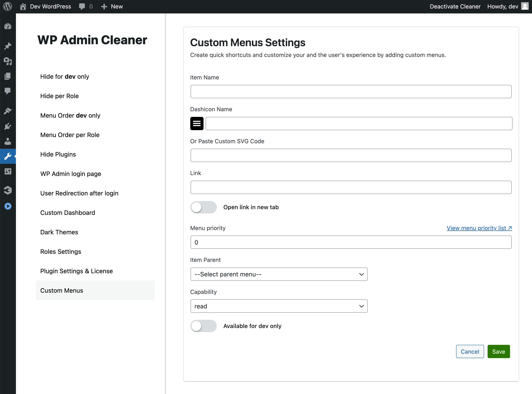Open the Dev WordPress home icon
The image size is (532, 394).
point(23,6)
